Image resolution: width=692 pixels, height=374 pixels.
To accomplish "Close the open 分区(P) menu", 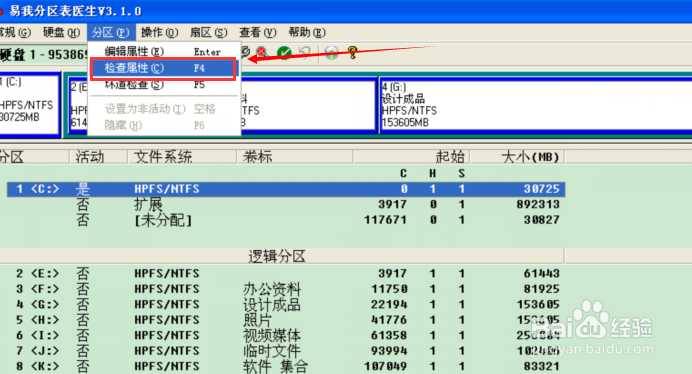I will (x=110, y=32).
